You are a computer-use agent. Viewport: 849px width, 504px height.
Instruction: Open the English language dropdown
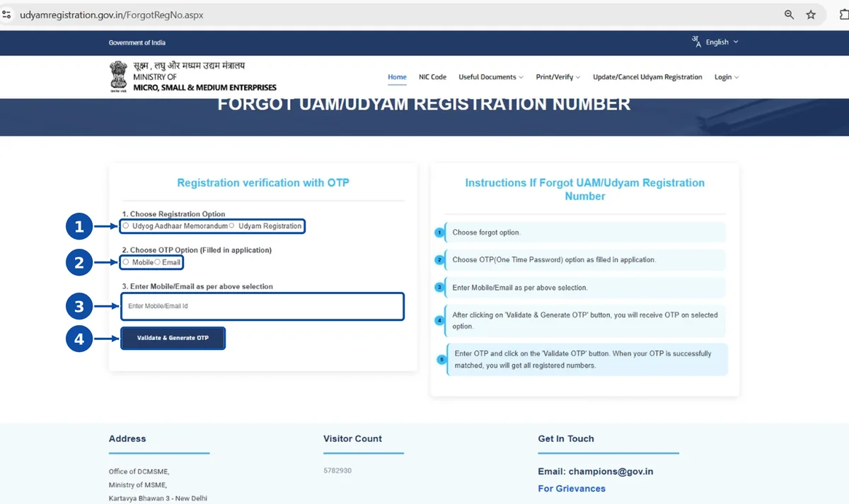722,42
